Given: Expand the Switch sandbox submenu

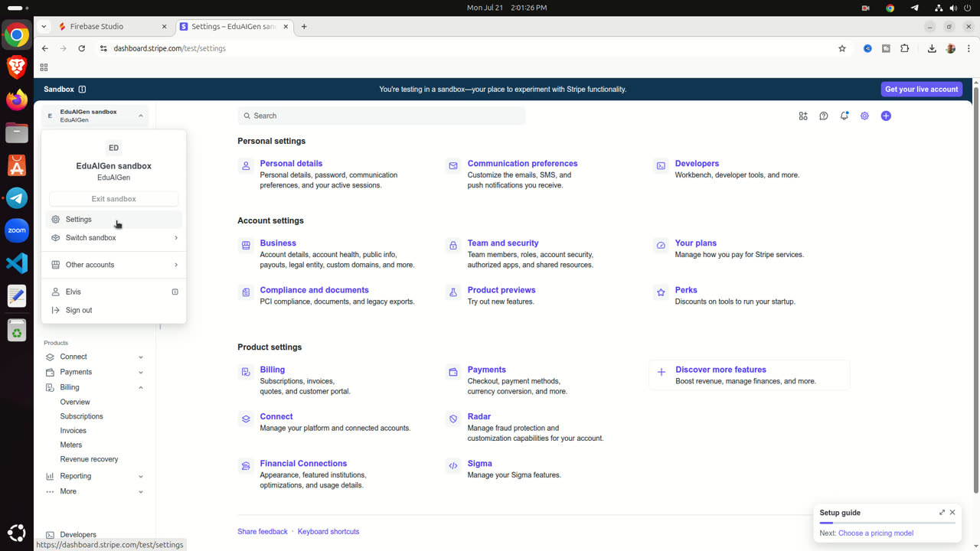Looking at the screenshot, I should point(114,238).
